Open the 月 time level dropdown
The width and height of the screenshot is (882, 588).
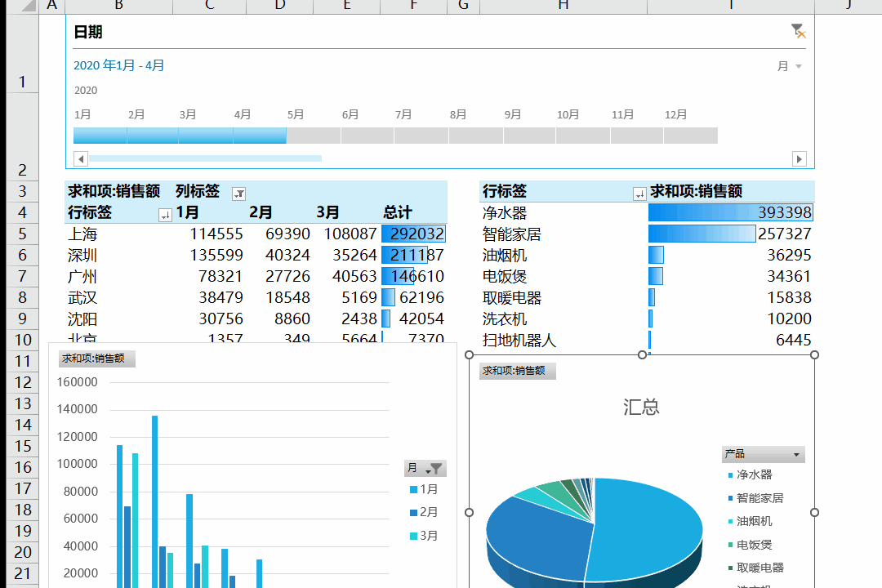pos(789,66)
